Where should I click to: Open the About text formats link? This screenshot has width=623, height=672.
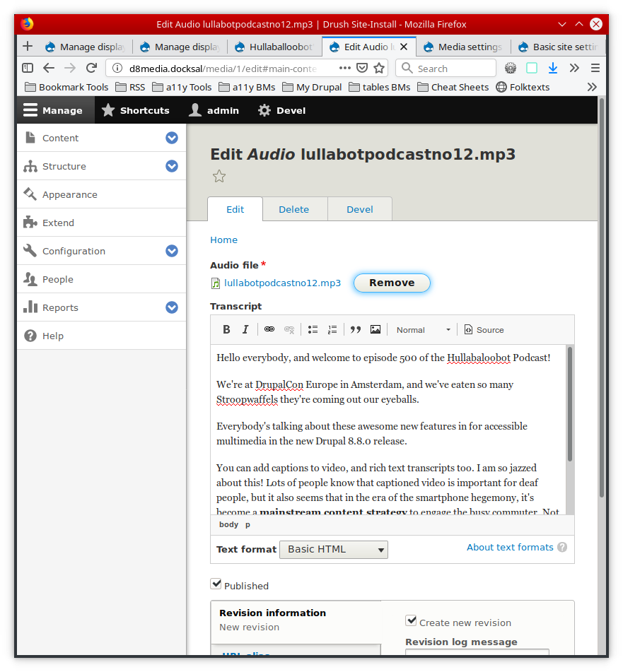(x=510, y=548)
